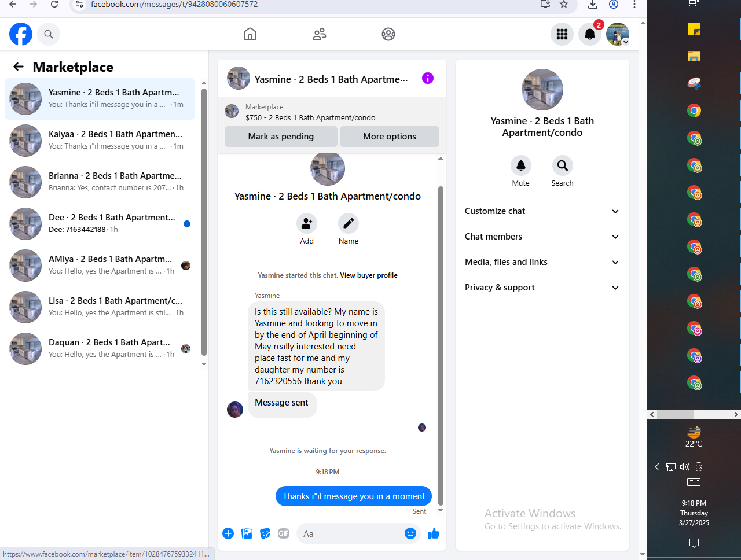Click the chat messages vertical scrollbar
The image size is (741, 560).
tap(441, 345)
